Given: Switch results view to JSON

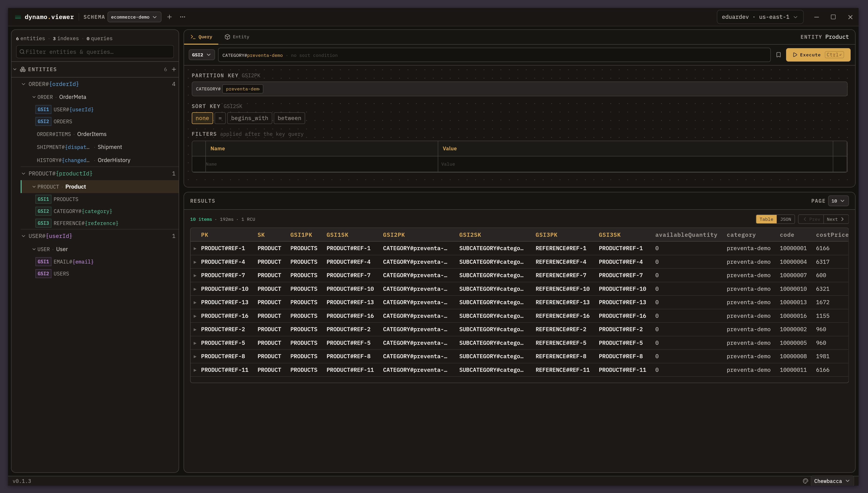Looking at the screenshot, I should (785, 219).
